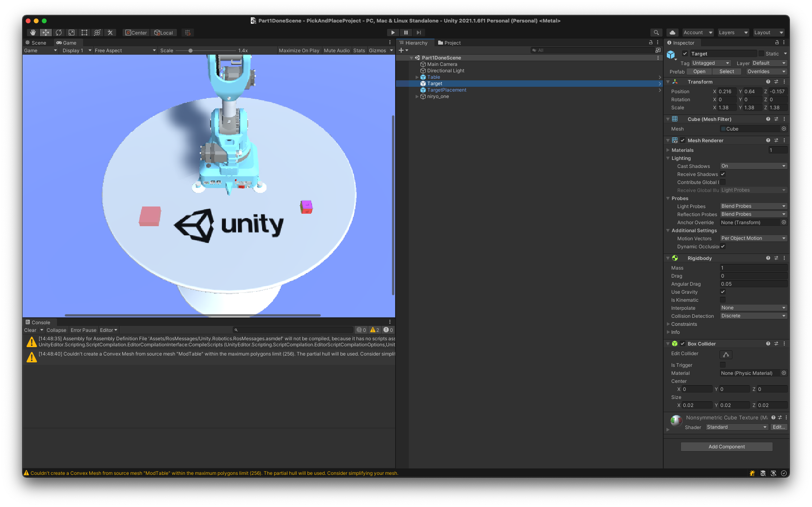Select TargetPlacement in the Hierarchy
This screenshot has height=507, width=812.
point(446,90)
